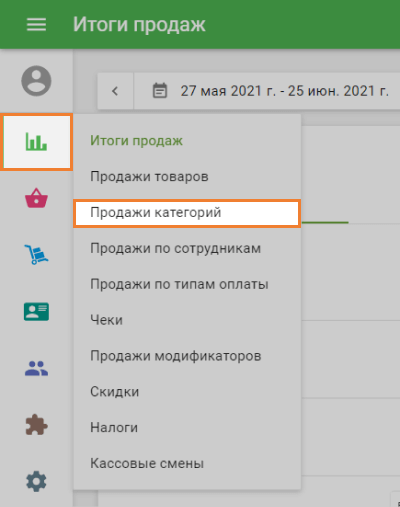
Task: Open the Inventory hand cart icon
Action: 36,254
